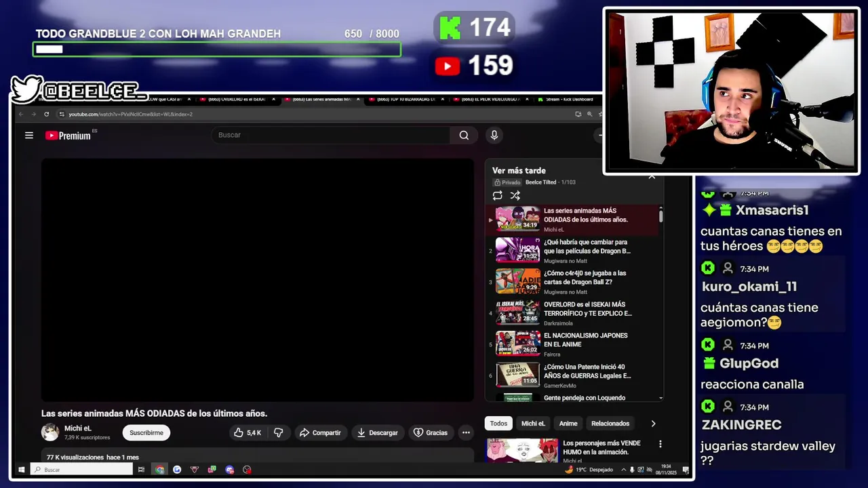The width and height of the screenshot is (868, 488).
Task: Click the Chrome taskbar icon
Action: coord(159,470)
